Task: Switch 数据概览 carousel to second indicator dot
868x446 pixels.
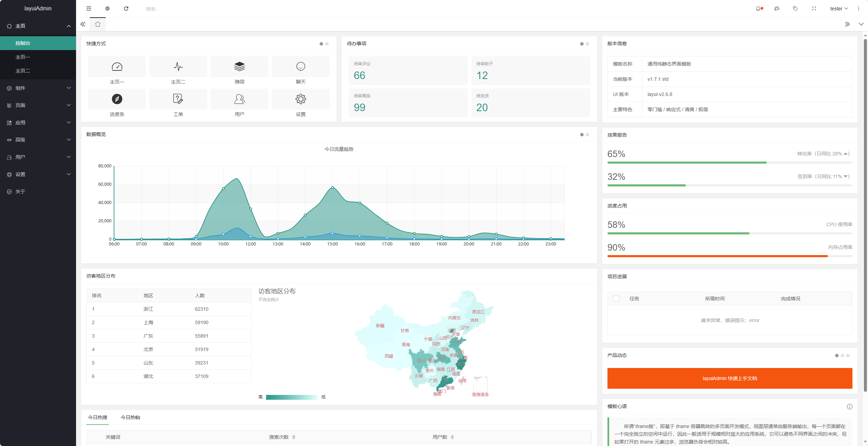Action: 587,135
